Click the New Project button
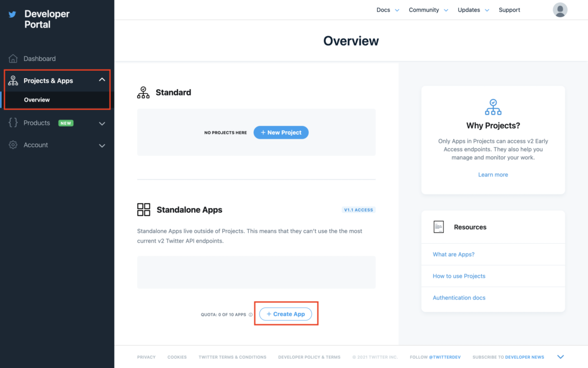The height and width of the screenshot is (368, 588). [281, 133]
